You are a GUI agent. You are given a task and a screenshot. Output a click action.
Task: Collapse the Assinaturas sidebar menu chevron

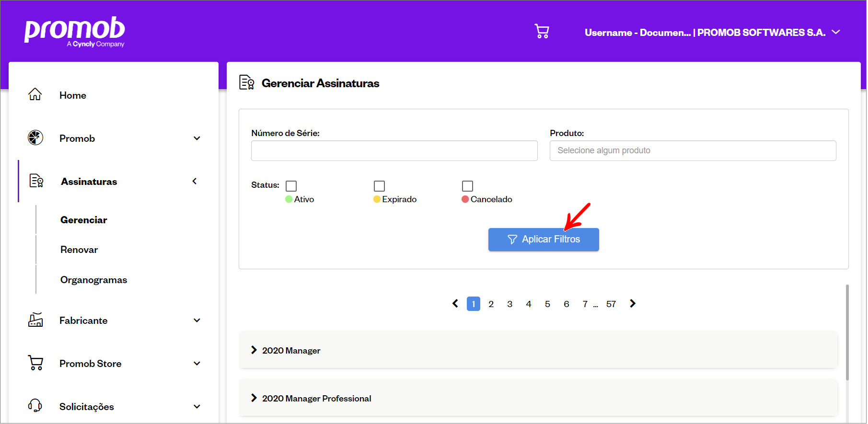click(195, 181)
